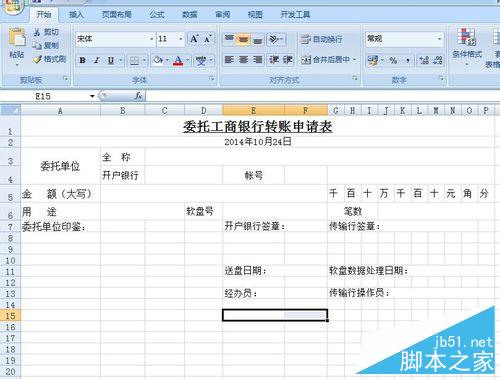Align text to bottom
The image size is (500, 379).
(x=257, y=39)
